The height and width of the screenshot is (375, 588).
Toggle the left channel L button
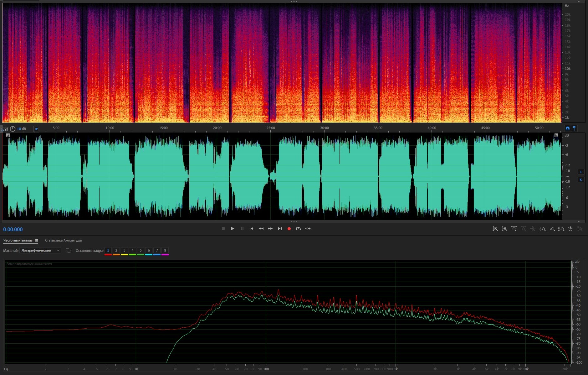pos(581,172)
